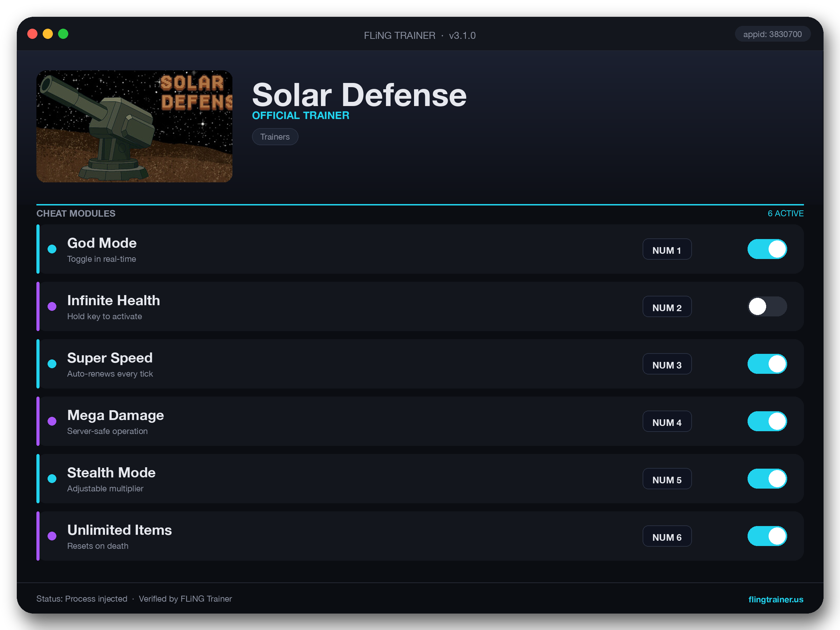
Task: Click the appid: 3830700 badge
Action: [x=772, y=34]
